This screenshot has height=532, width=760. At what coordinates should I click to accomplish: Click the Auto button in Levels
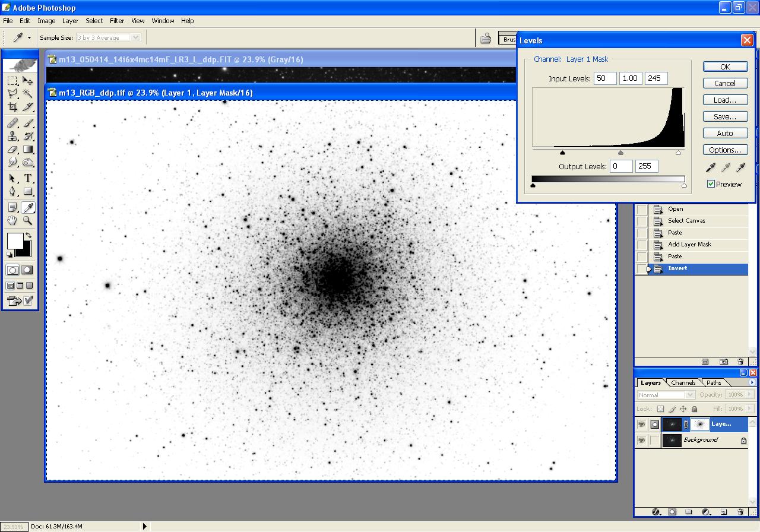pos(725,134)
